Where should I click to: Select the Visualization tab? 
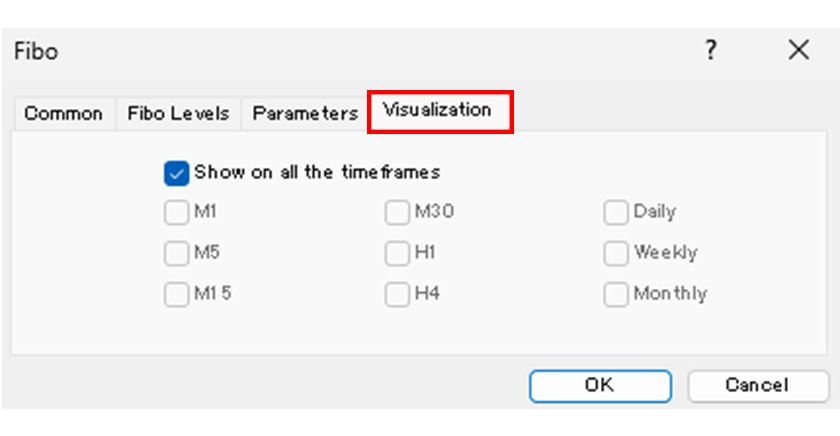click(x=437, y=110)
